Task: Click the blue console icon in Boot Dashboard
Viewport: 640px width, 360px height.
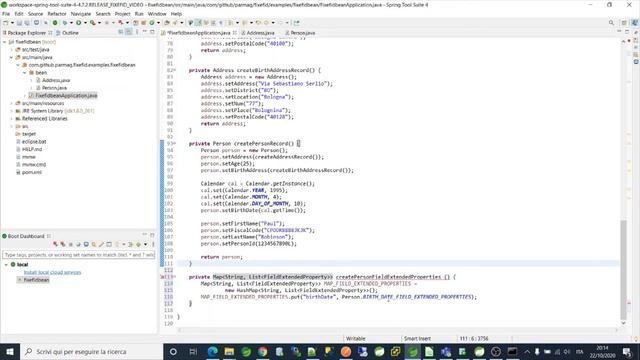Action: coord(86,244)
